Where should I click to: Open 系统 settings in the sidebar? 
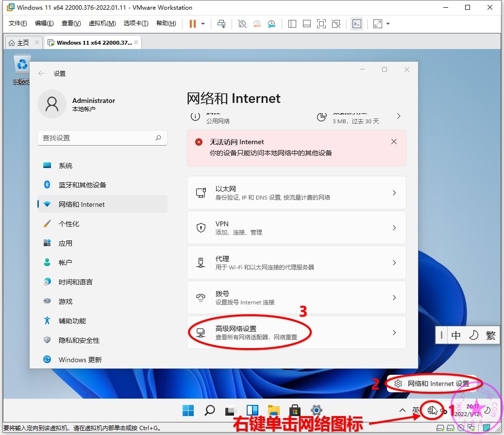(x=102, y=166)
